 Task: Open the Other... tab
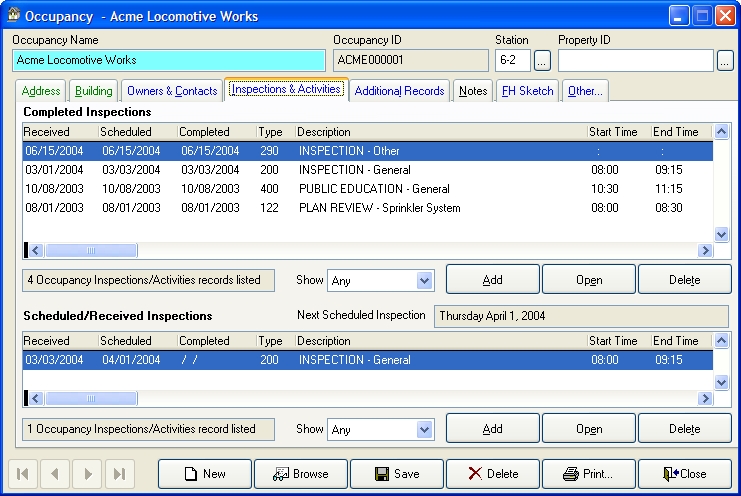tap(585, 91)
